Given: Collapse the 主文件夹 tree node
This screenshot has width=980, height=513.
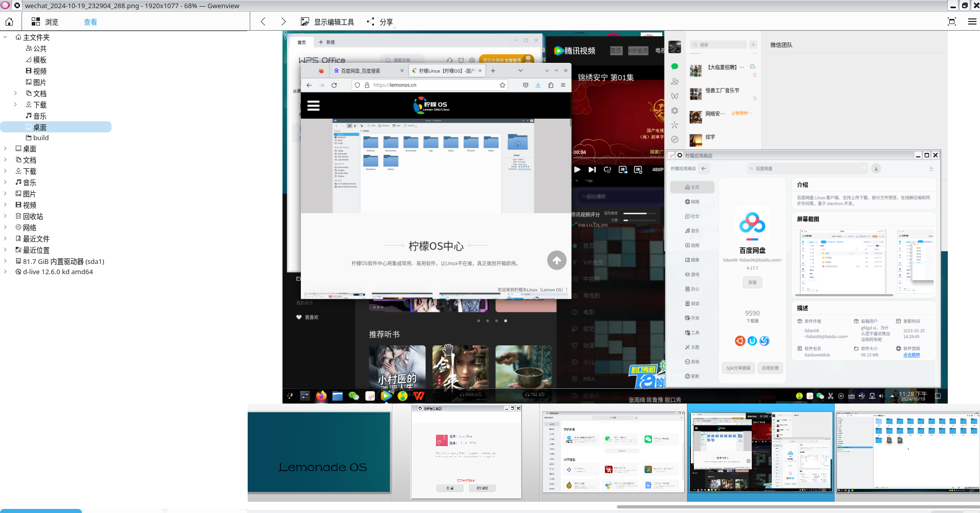Looking at the screenshot, I should [5, 37].
